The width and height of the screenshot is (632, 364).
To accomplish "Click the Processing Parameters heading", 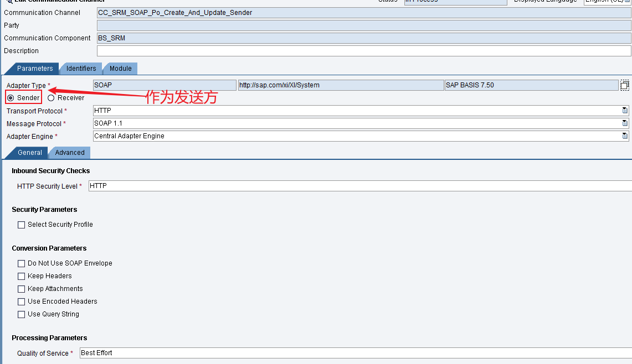I will pos(50,338).
